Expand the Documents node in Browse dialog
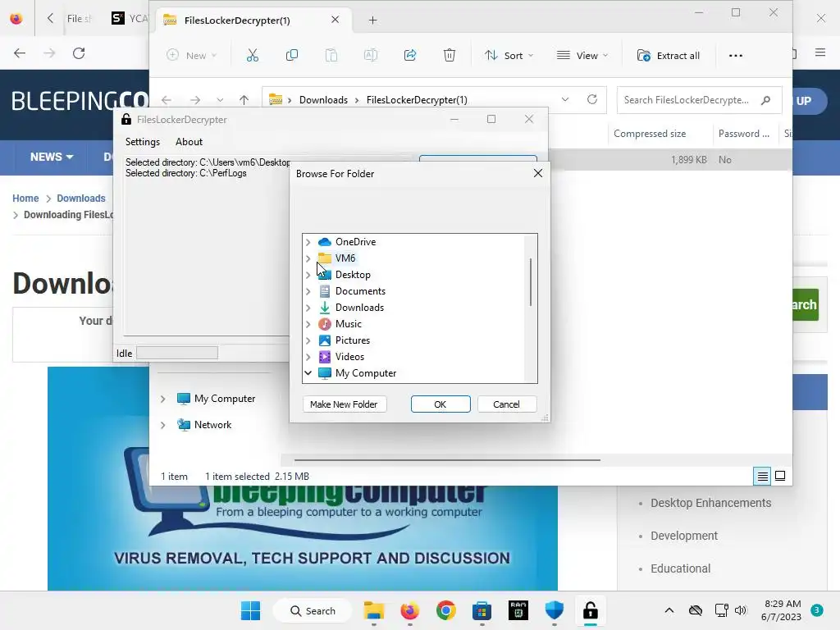 tap(308, 291)
